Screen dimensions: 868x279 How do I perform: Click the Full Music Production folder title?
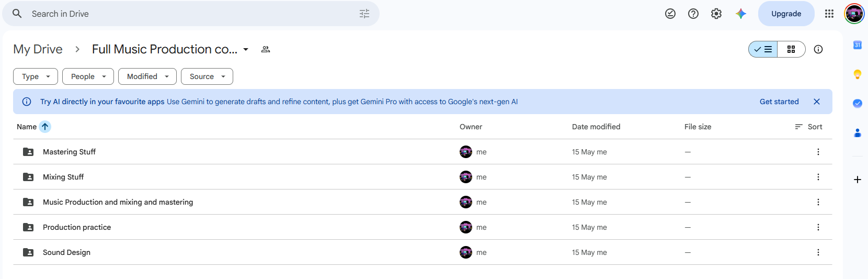click(165, 49)
